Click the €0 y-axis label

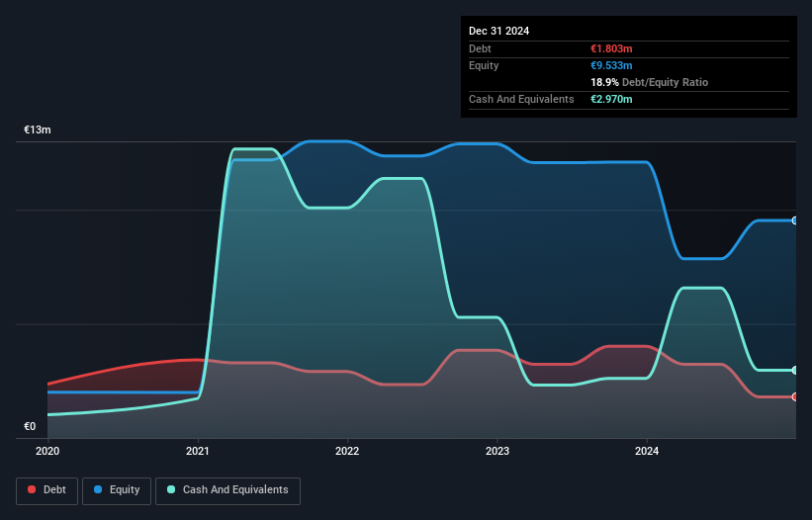point(30,426)
